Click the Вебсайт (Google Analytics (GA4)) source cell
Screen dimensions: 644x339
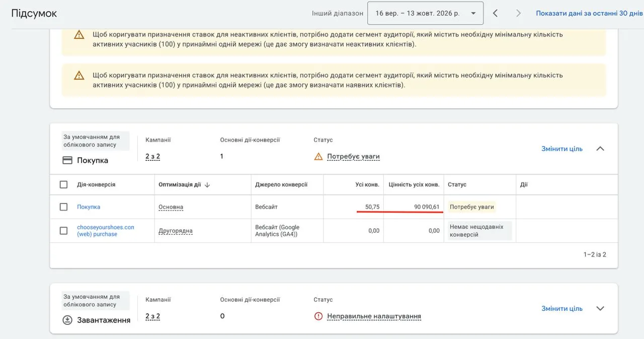point(277,231)
